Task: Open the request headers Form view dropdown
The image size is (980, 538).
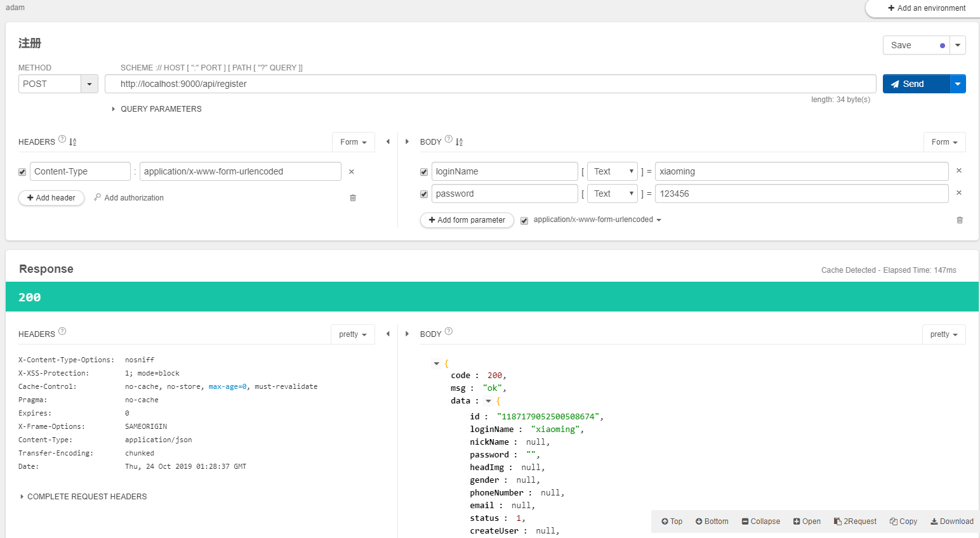Action: pyautogui.click(x=354, y=142)
